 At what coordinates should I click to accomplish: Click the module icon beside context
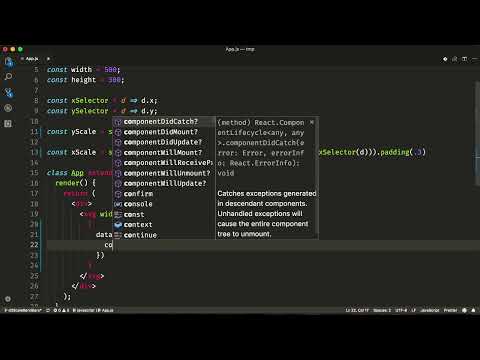(118, 225)
